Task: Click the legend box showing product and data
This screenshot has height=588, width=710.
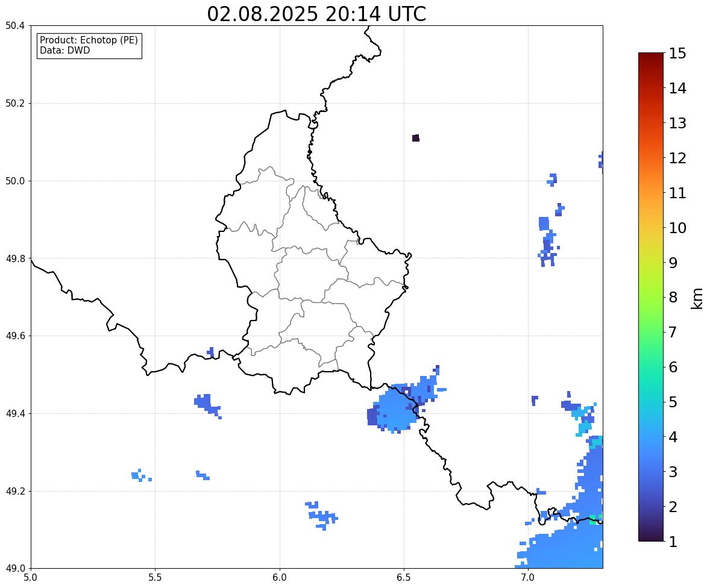Action: [x=89, y=46]
